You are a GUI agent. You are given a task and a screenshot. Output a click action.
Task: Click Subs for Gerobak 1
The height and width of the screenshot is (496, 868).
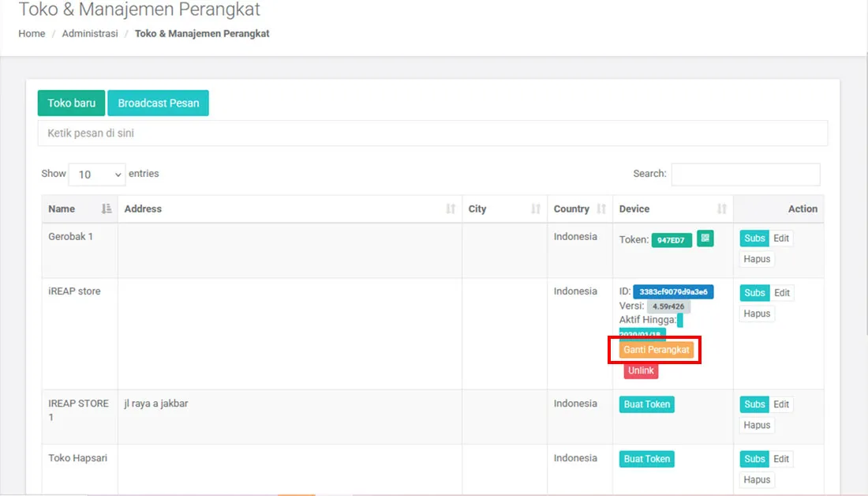754,239
